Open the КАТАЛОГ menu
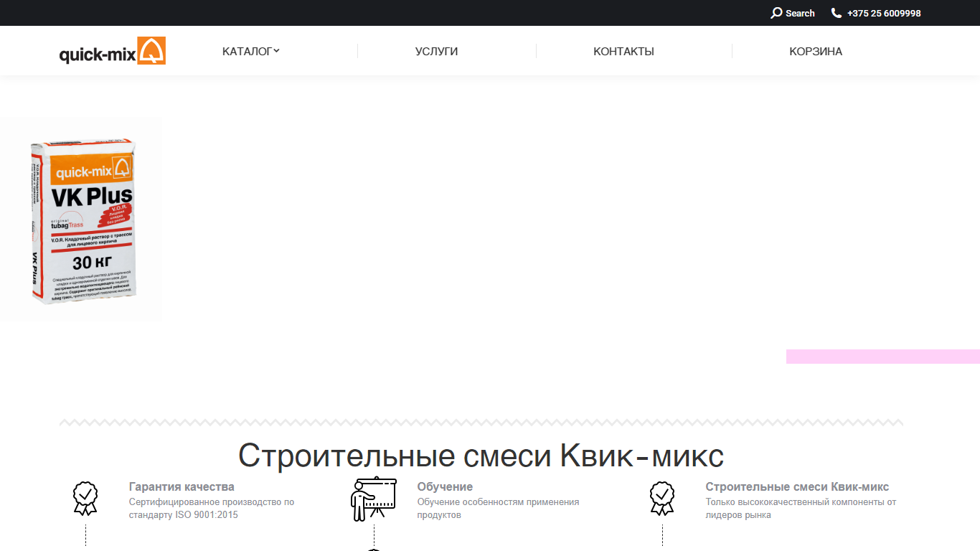The image size is (980, 551). (x=247, y=51)
